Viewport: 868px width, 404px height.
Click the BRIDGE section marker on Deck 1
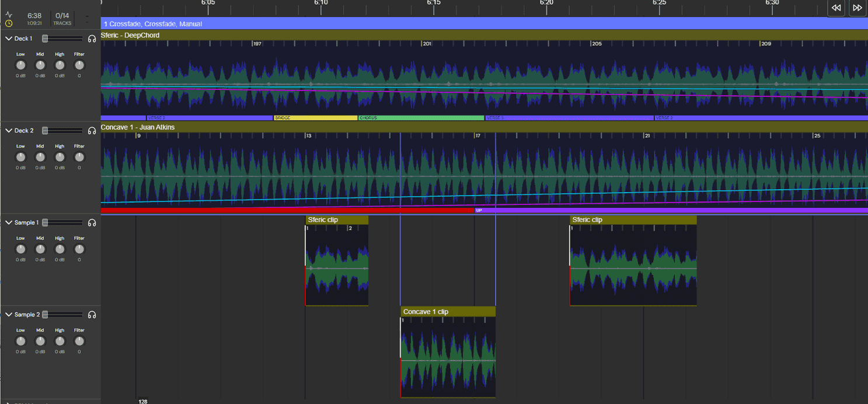[315, 117]
